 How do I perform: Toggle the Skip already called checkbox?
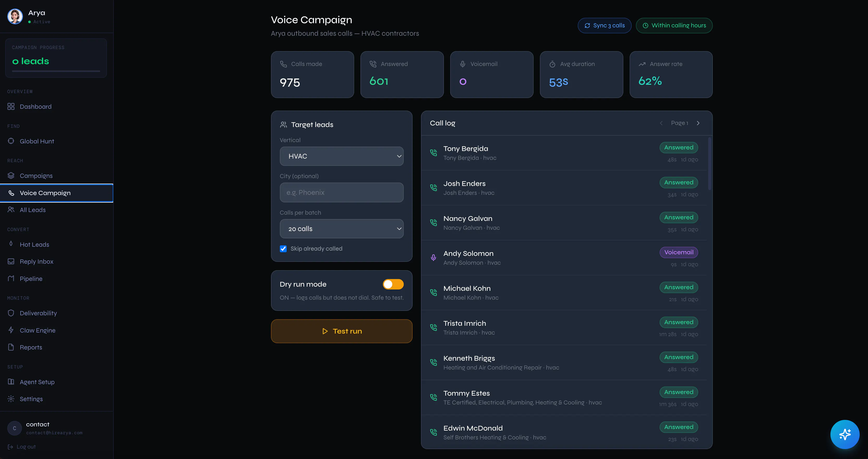pyautogui.click(x=284, y=249)
